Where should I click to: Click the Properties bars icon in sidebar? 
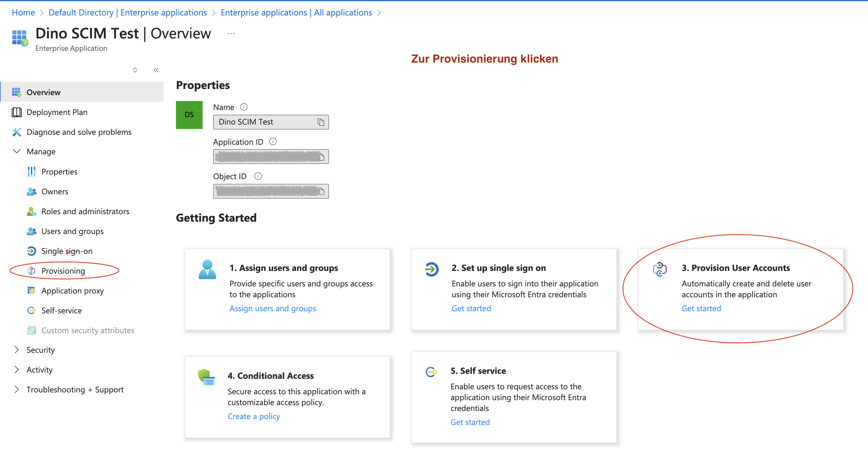[31, 172]
